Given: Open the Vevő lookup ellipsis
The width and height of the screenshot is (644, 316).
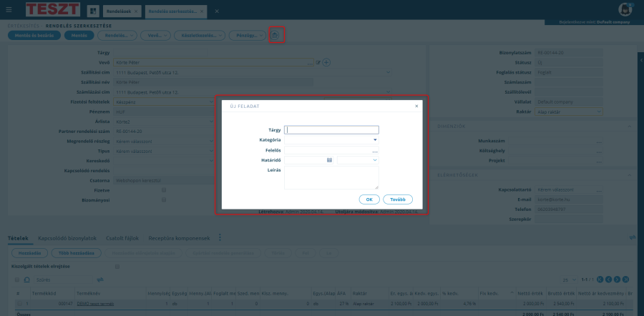Looking at the screenshot, I should 310,63.
